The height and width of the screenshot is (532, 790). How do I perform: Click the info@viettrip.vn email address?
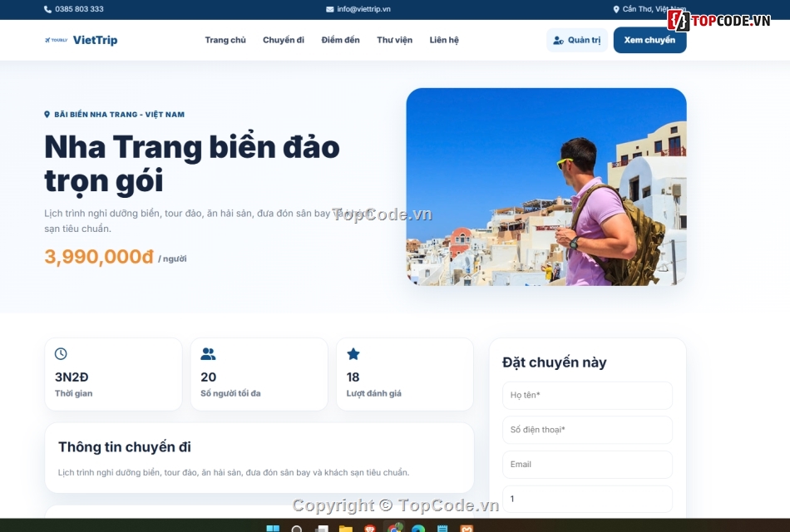tap(363, 9)
